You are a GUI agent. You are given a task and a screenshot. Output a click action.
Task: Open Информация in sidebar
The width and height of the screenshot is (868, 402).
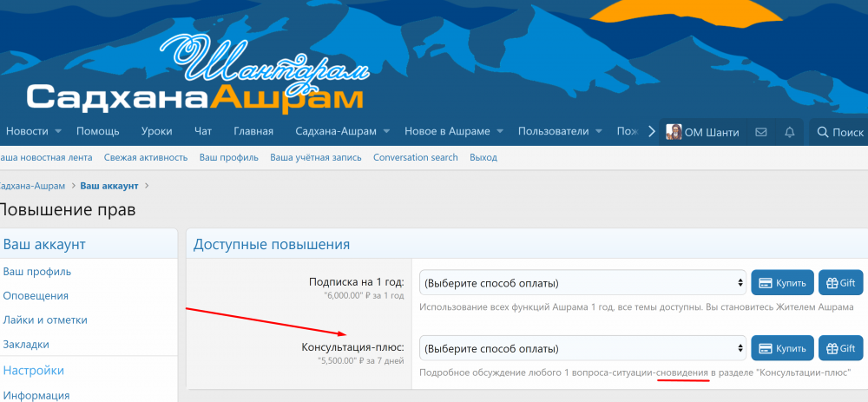(36, 395)
